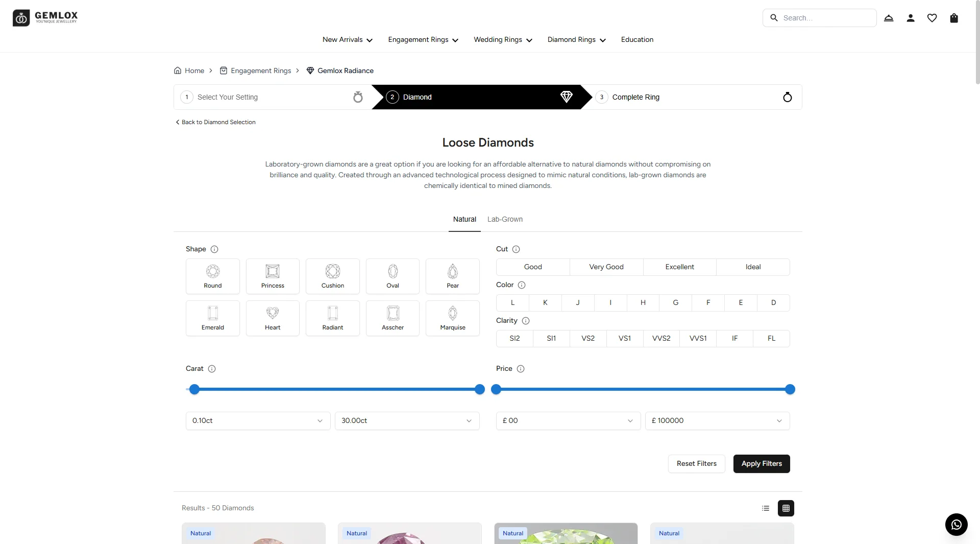Select the Round diamond shape
Image resolution: width=980 pixels, height=544 pixels.
[213, 276]
